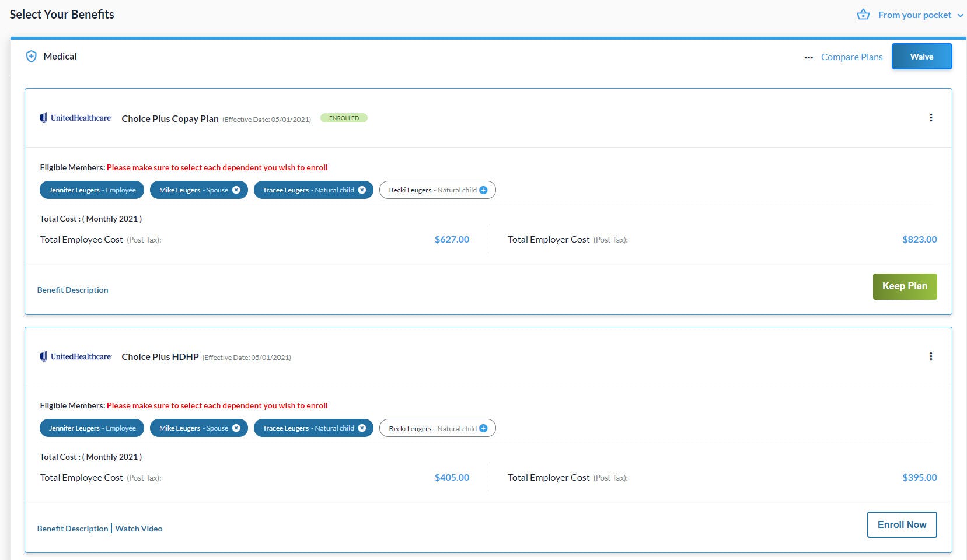Toggle Mike Leugers - Spouse off on the HDHP plan
The image size is (967, 560).
coord(236,428)
